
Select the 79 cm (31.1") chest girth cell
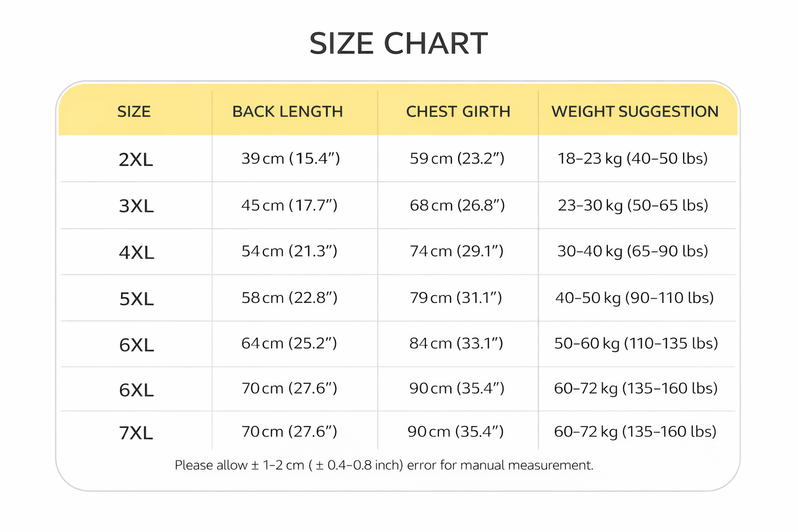pos(456,298)
